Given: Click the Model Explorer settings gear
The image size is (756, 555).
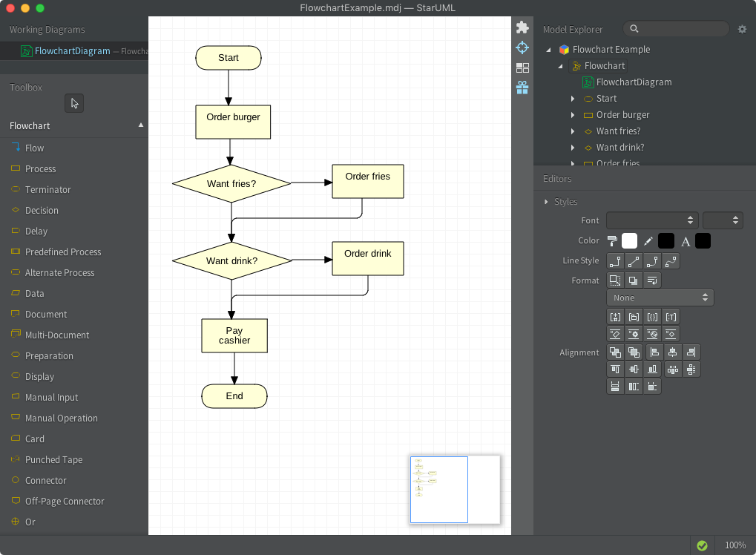Looking at the screenshot, I should 743,29.
